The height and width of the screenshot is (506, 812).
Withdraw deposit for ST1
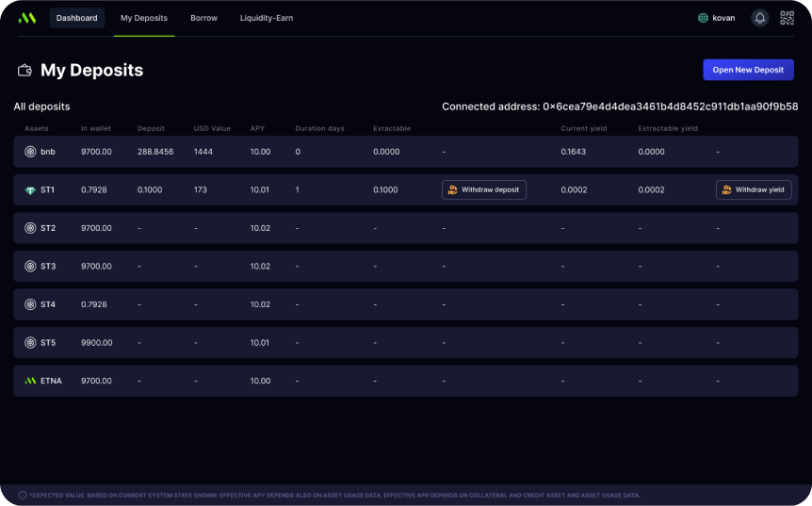point(483,190)
